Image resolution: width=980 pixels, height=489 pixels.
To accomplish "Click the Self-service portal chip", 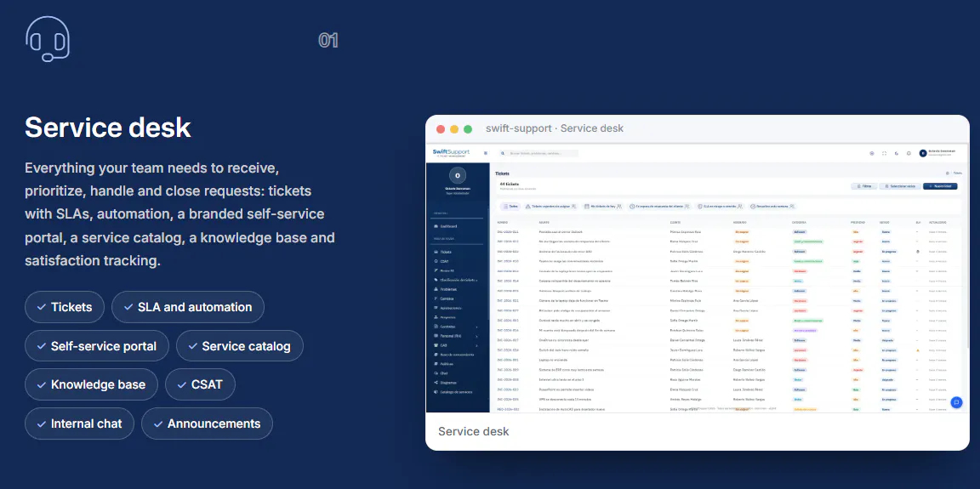I will tap(97, 346).
